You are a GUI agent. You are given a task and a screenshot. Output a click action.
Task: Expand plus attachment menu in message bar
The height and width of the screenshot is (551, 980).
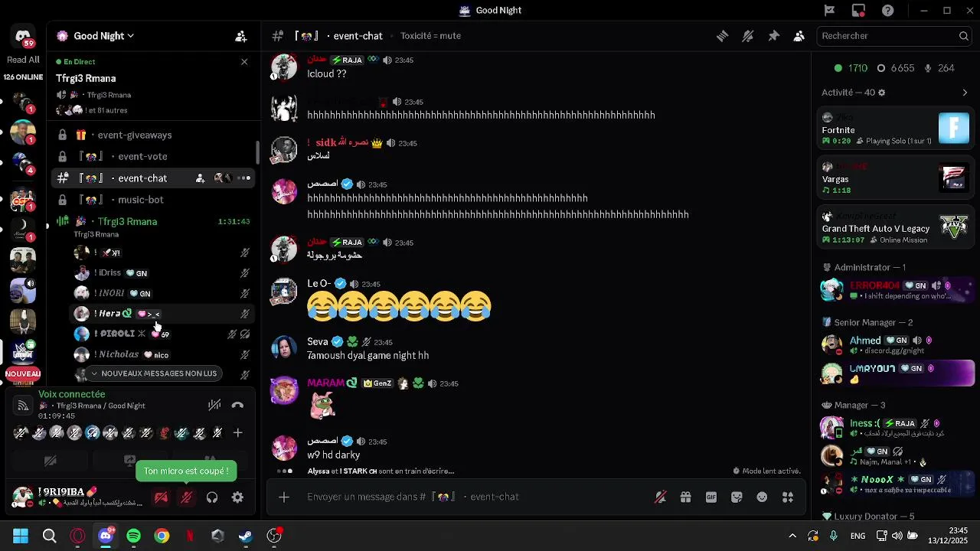tap(283, 497)
